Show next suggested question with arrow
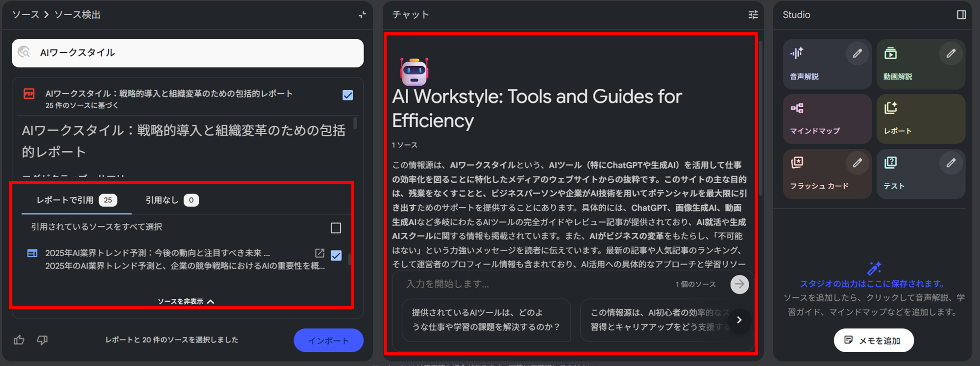The width and height of the screenshot is (980, 366). click(739, 320)
